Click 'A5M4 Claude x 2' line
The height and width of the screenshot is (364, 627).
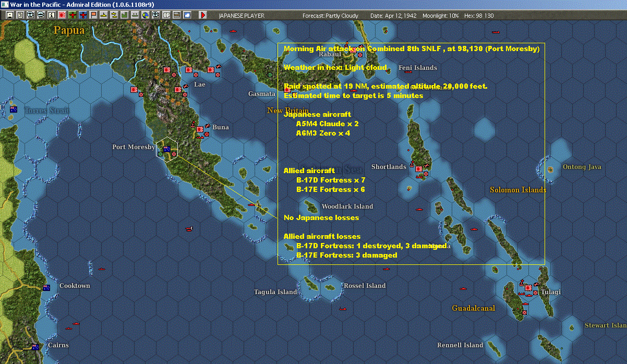(327, 124)
